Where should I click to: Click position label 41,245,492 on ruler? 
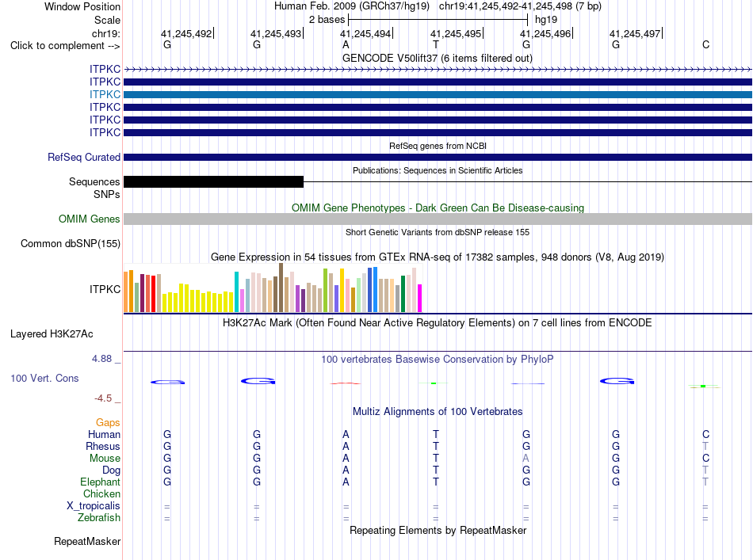[186, 33]
